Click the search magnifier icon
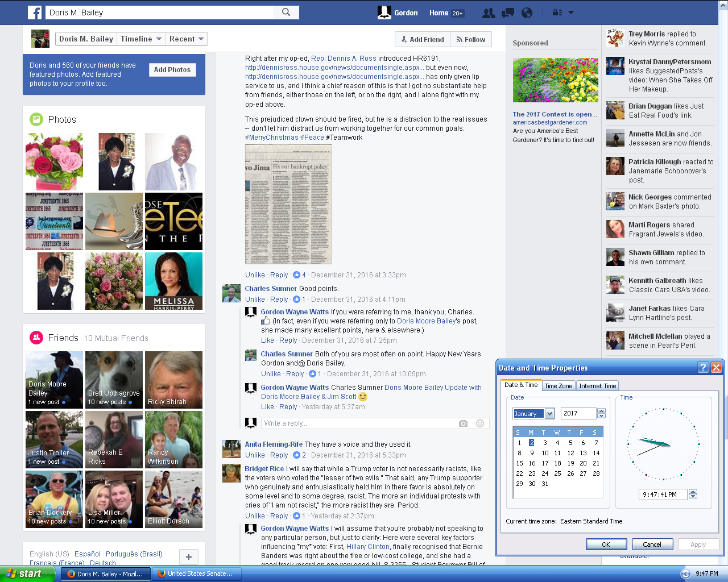The image size is (728, 582). (x=286, y=12)
